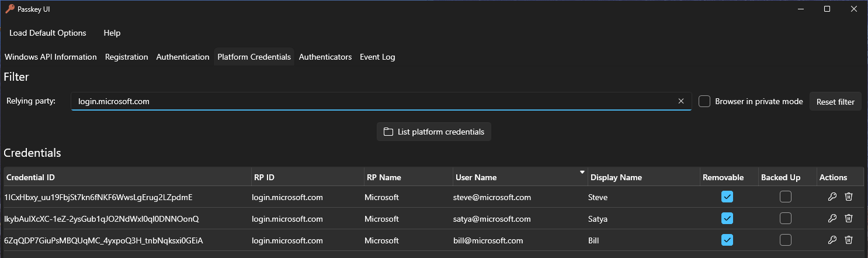Sort by Backed Up column header
The width and height of the screenshot is (868, 258).
click(786, 177)
